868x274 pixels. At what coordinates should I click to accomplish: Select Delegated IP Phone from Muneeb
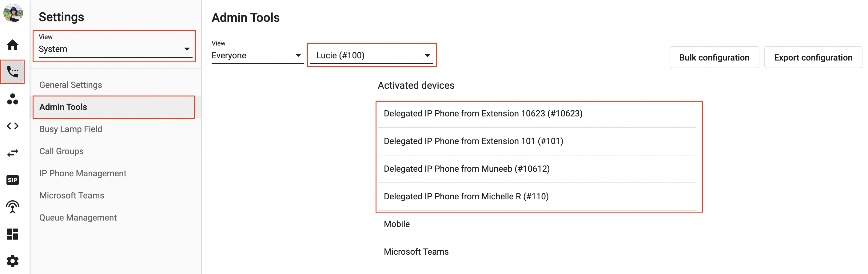[x=537, y=169]
